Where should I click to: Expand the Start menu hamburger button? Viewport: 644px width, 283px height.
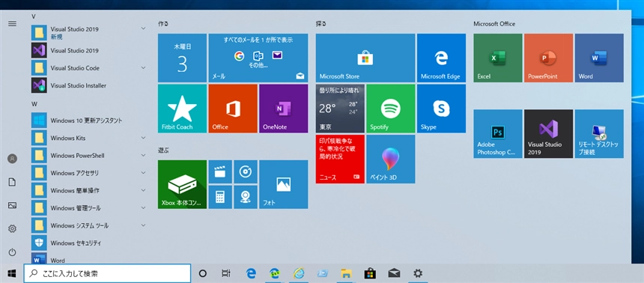(12, 24)
